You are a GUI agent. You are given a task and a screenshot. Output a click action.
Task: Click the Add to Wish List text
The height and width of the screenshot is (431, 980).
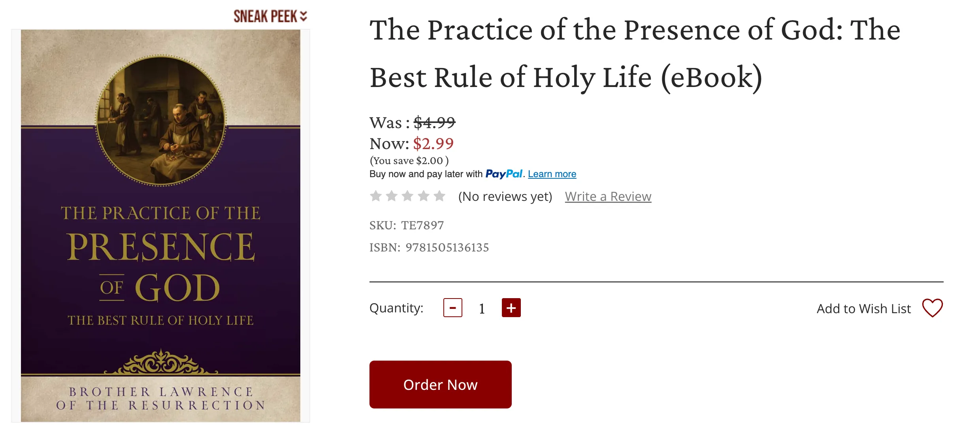863,308
